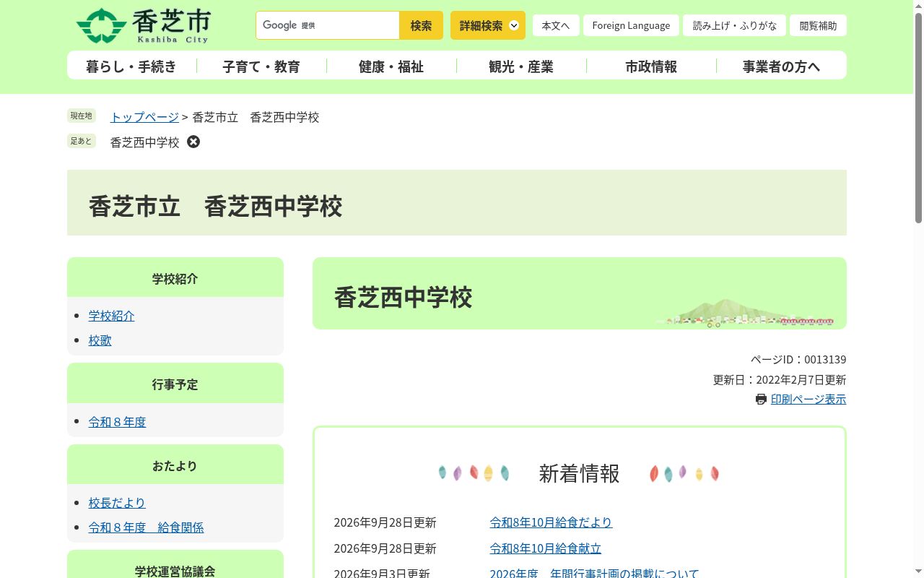The width and height of the screenshot is (924, 578).
Task: Open 2026年度 年間行事計画の掲載について link
Action: (x=594, y=573)
